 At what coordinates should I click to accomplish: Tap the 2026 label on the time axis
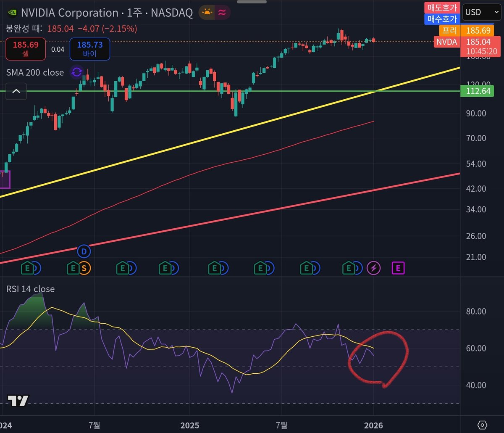[x=373, y=425]
